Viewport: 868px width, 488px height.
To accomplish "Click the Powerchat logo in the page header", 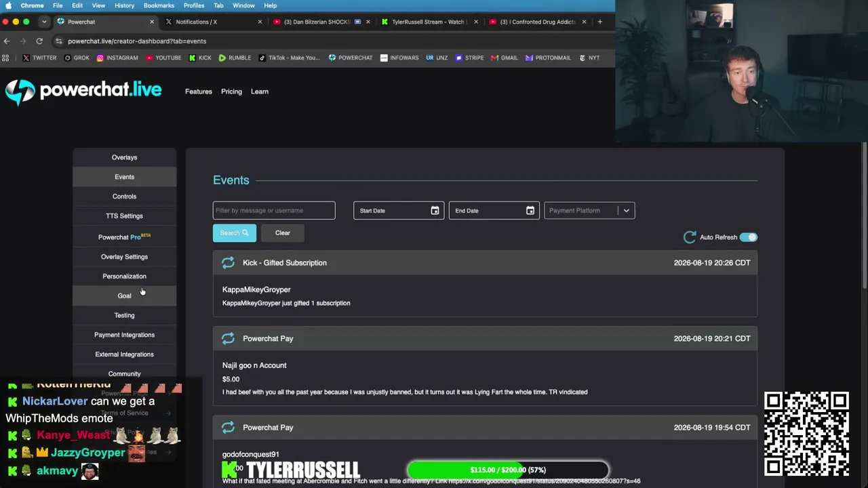I will 83,91.
